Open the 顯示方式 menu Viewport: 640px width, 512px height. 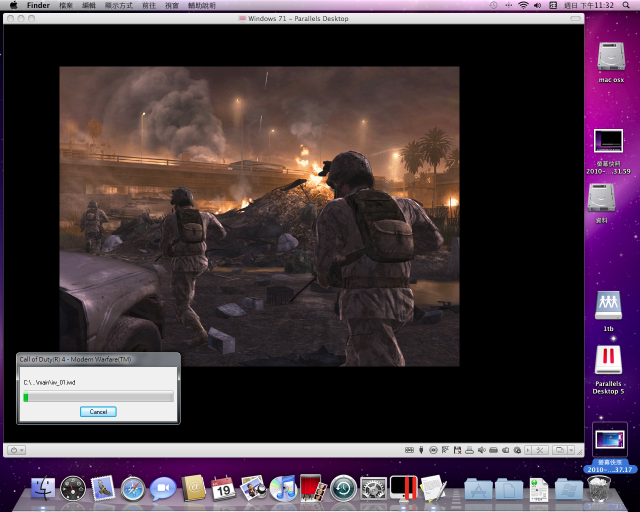point(118,5)
